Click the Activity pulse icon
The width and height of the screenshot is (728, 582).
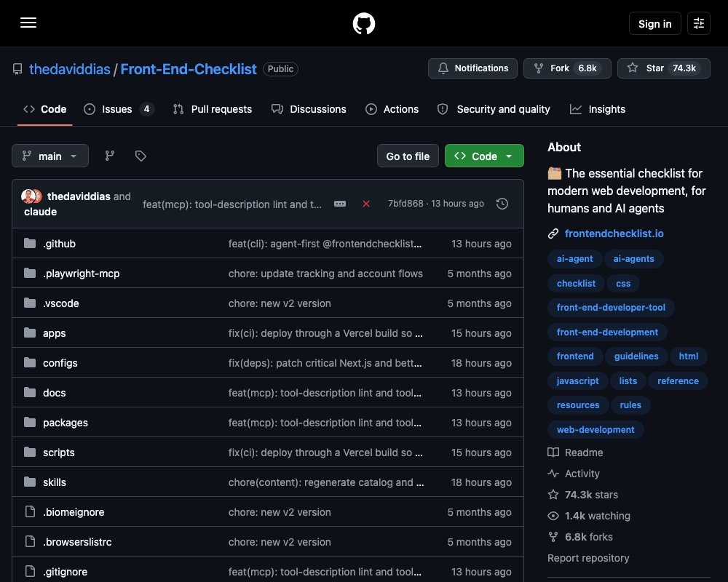point(553,474)
